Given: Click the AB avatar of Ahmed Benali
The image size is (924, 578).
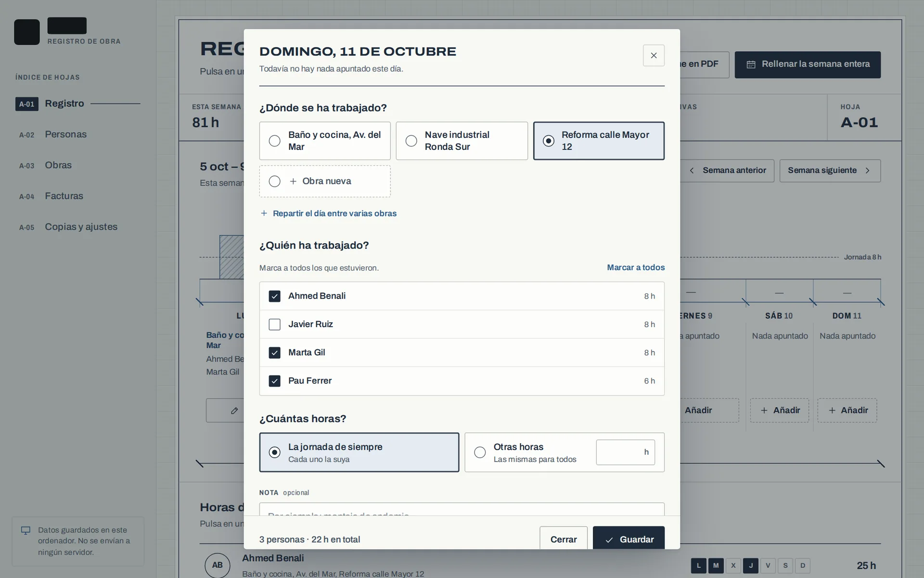Looking at the screenshot, I should (218, 565).
